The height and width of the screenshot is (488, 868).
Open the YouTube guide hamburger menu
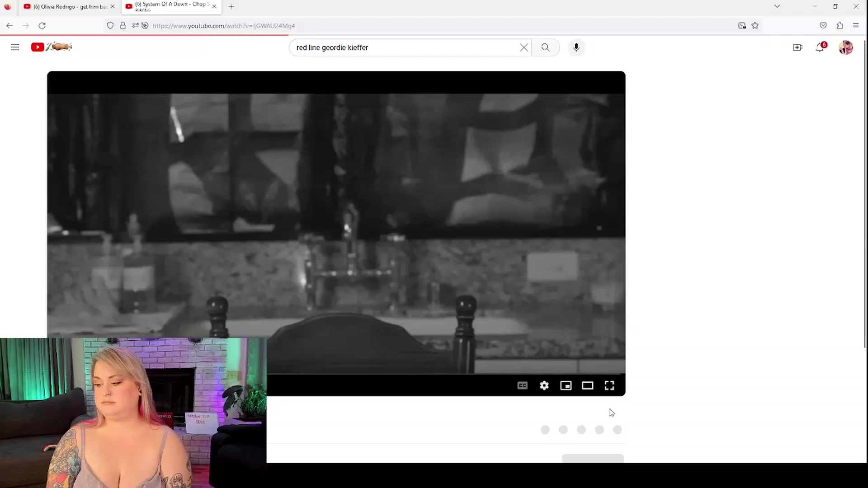(15, 47)
